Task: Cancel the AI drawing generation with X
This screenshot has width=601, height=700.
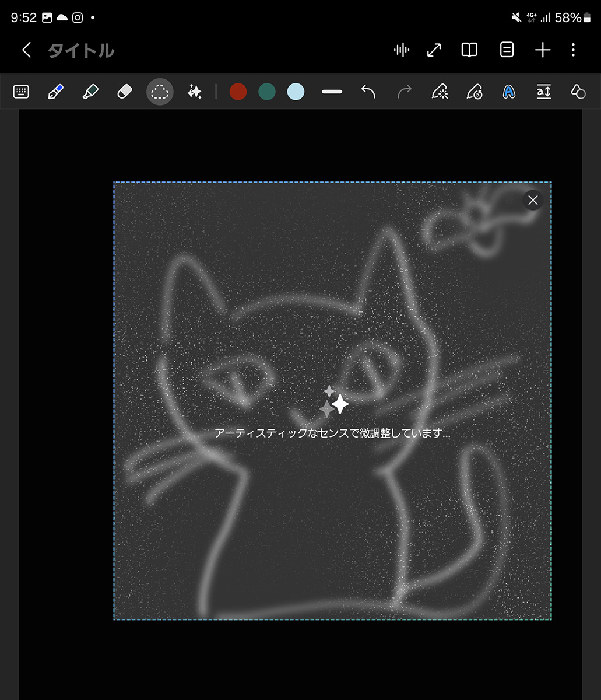Action: tap(533, 200)
